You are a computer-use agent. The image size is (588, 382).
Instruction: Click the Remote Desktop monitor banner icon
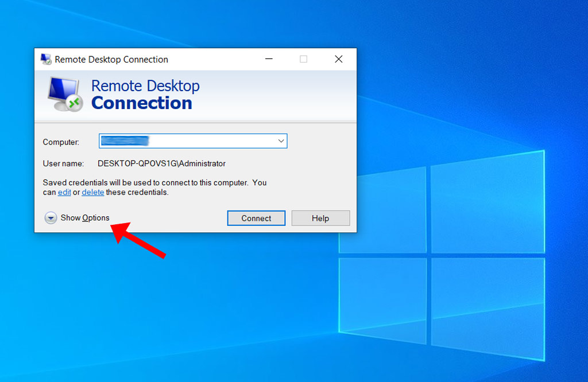pos(65,95)
